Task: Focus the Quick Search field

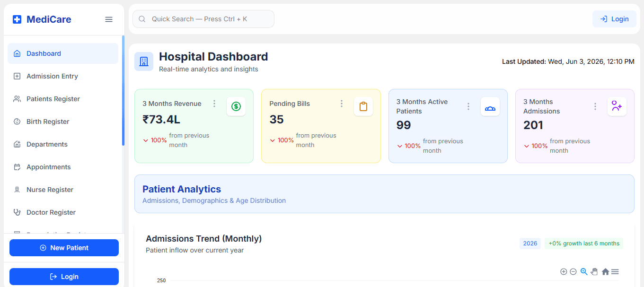Action: coord(203,19)
